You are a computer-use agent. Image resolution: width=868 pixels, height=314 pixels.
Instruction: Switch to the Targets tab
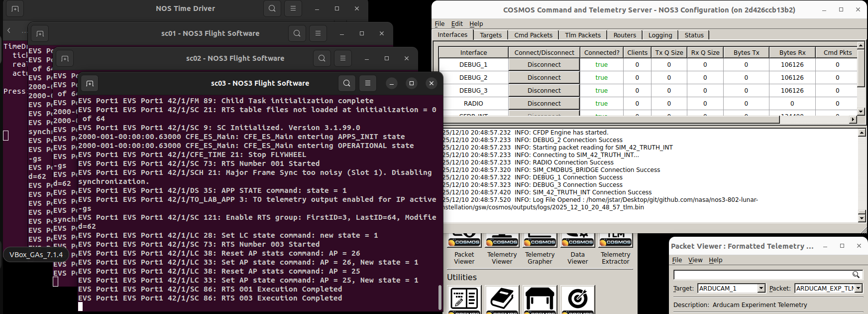click(x=491, y=35)
